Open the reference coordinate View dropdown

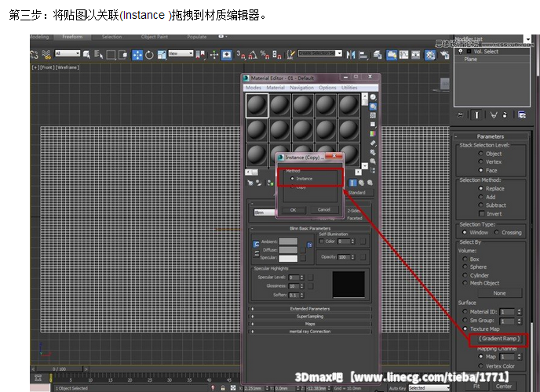pyautogui.click(x=181, y=53)
